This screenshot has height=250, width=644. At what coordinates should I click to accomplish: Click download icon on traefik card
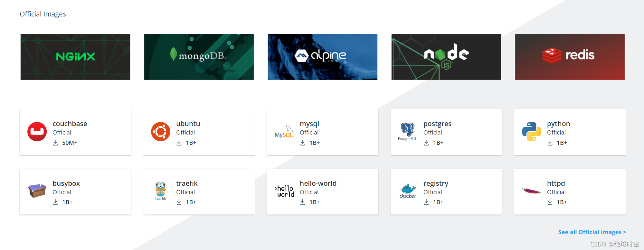click(179, 202)
